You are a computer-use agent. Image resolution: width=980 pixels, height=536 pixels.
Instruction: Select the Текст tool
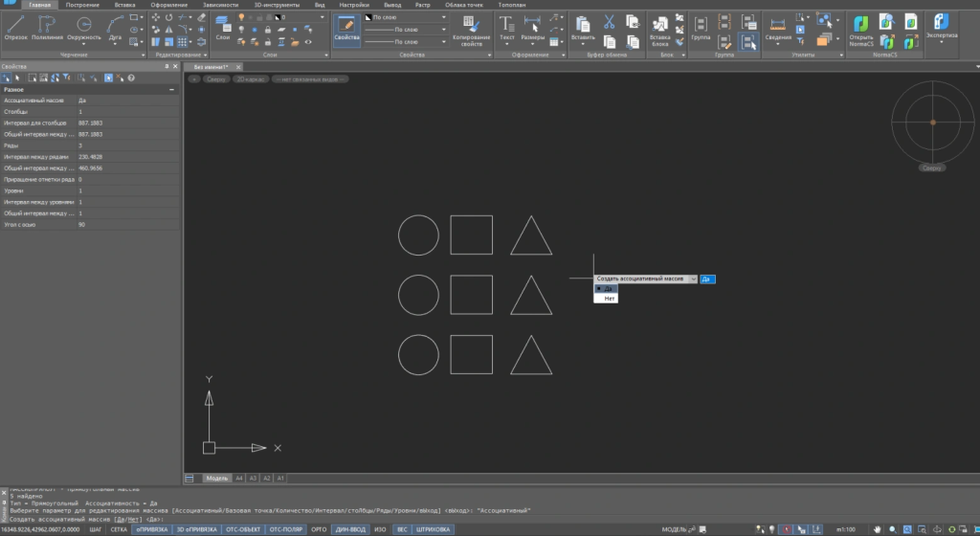(507, 26)
